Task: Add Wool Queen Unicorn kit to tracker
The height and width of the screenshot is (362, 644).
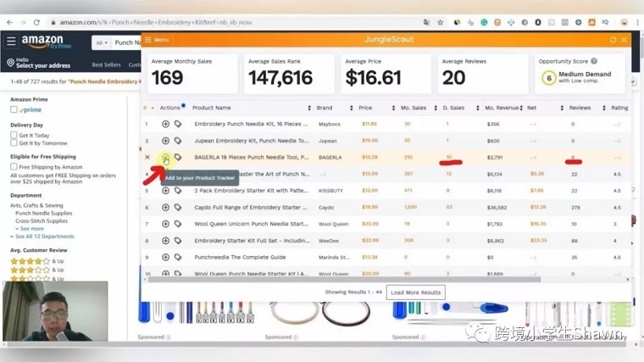Action: coord(165,224)
